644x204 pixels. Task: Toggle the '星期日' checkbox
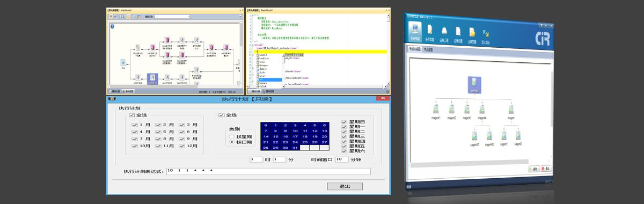coord(344,122)
